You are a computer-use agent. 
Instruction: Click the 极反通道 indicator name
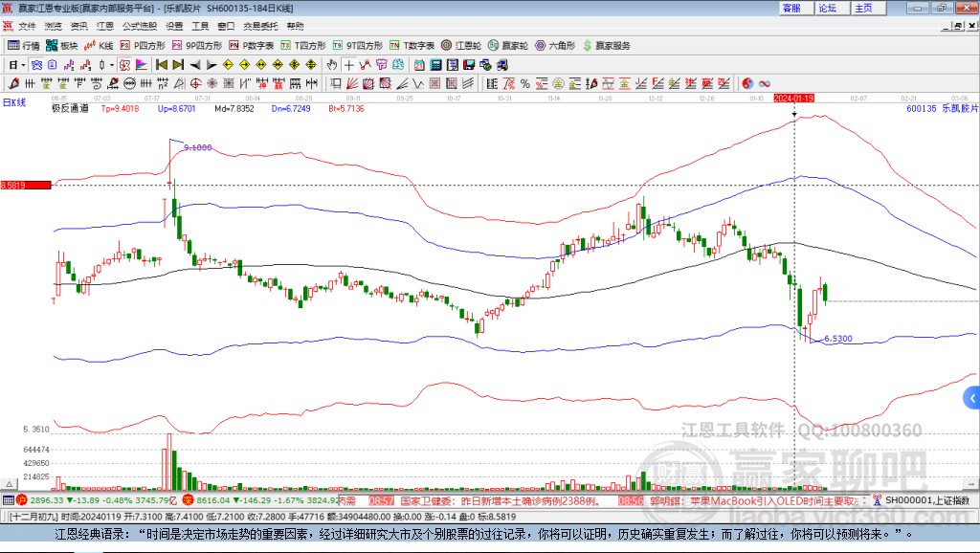(70, 109)
